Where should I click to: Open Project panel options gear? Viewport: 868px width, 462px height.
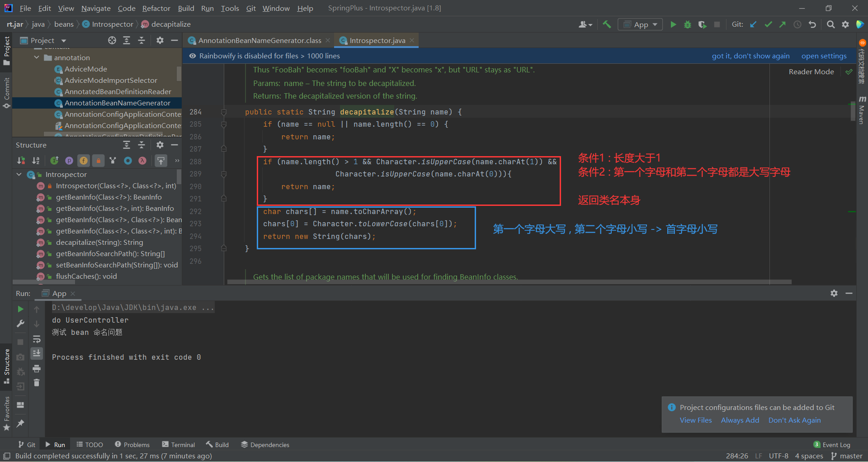(160, 40)
